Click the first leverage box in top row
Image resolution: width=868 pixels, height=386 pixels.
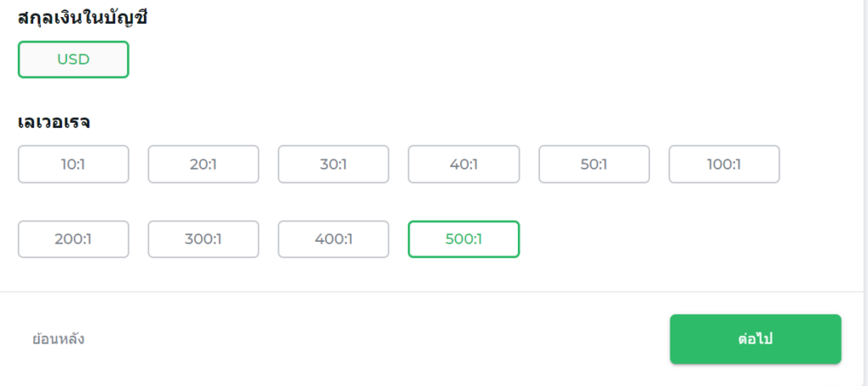click(x=73, y=165)
